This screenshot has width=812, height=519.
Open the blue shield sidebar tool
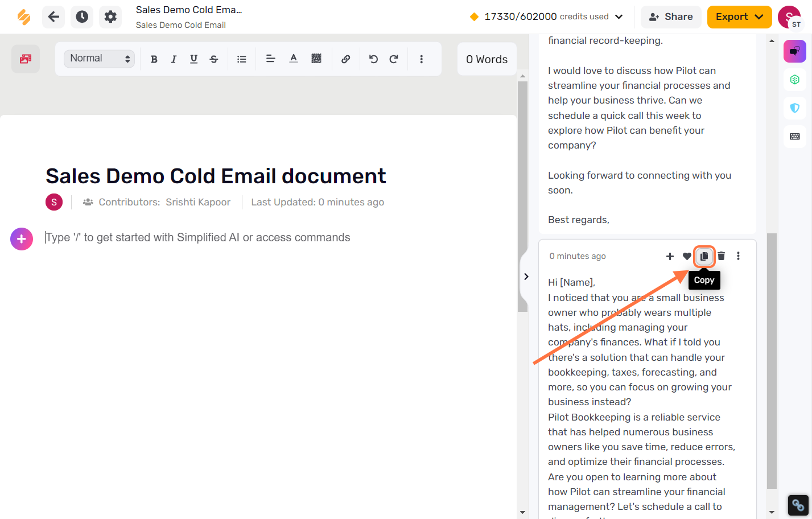pyautogui.click(x=795, y=108)
